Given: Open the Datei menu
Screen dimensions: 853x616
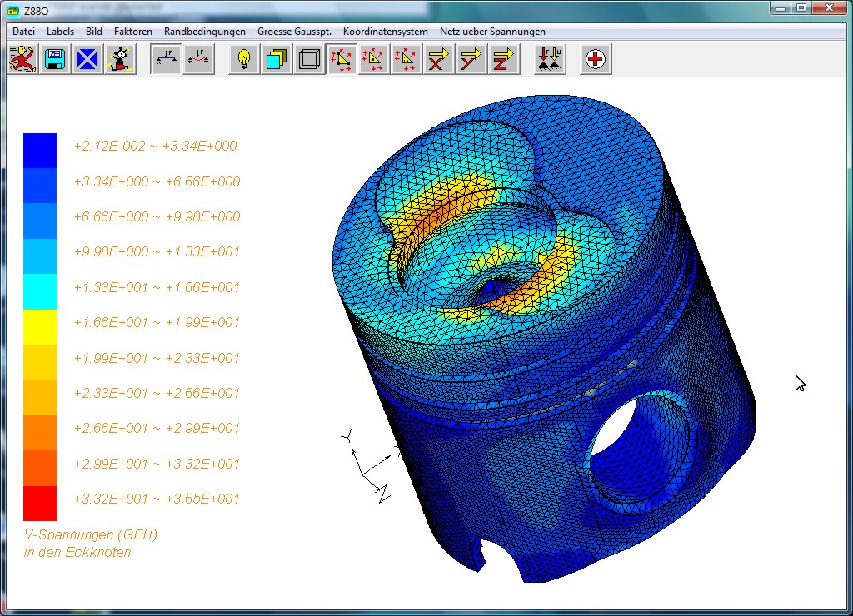Looking at the screenshot, I should [x=23, y=32].
